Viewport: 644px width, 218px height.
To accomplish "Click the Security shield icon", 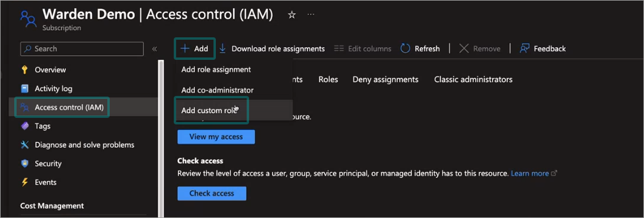I will click(x=25, y=163).
